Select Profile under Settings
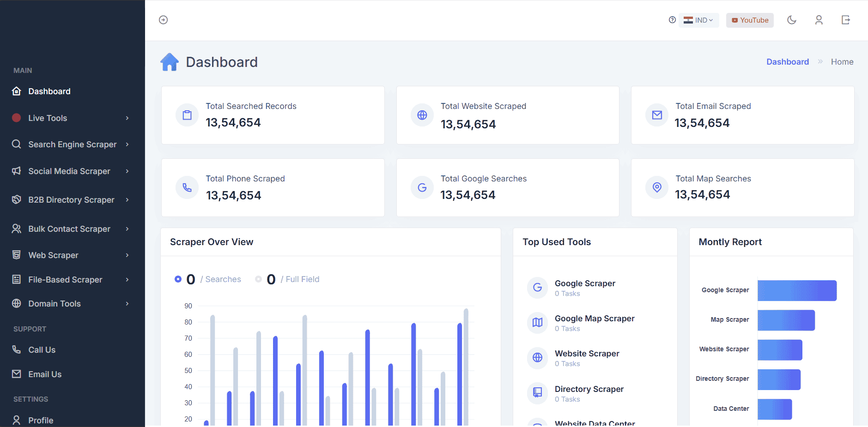 click(41, 420)
